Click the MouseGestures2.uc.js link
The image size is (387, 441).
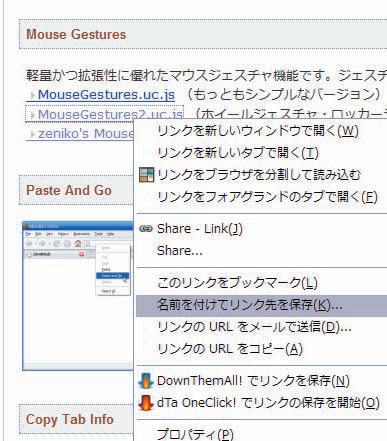pos(110,114)
